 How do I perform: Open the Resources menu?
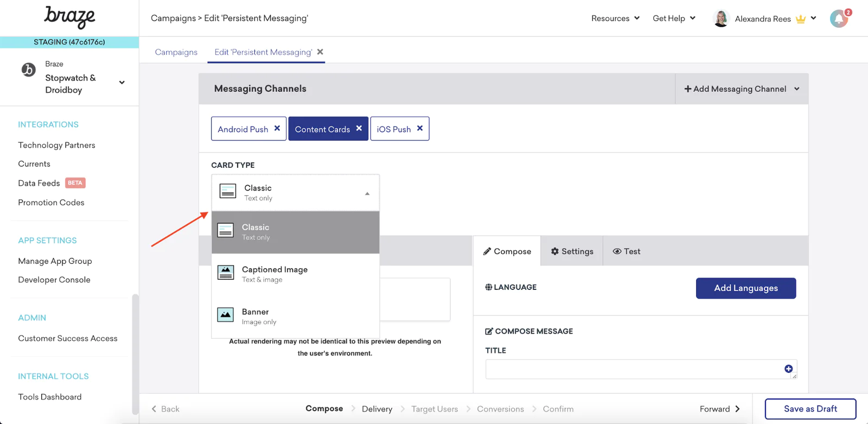point(615,18)
